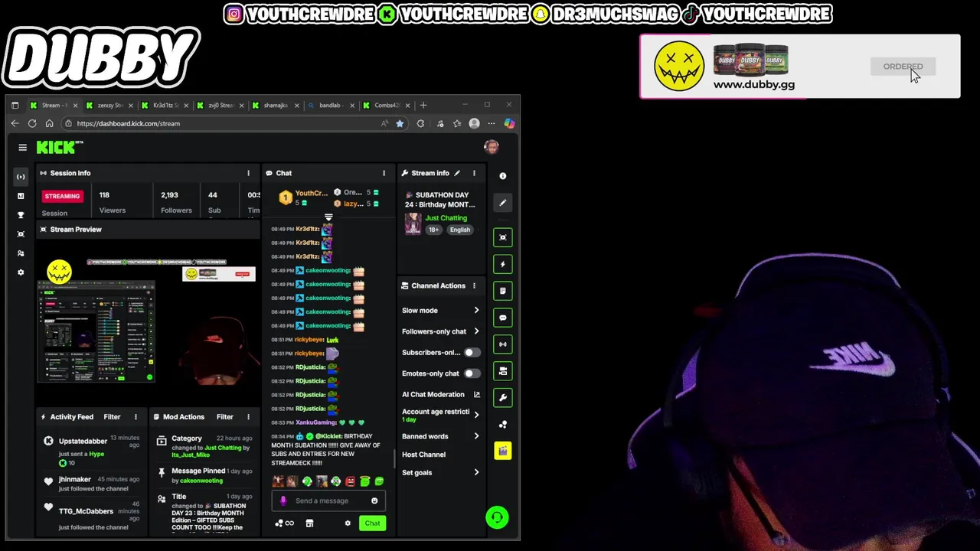Switch to the Combs42 browser tab
The height and width of the screenshot is (551, 980).
pos(386,105)
